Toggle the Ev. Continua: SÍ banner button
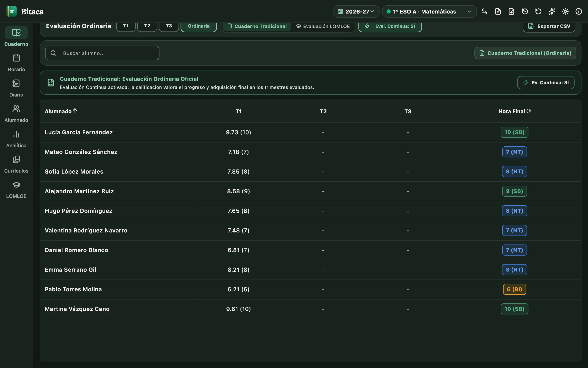588x368 pixels. 546,83
